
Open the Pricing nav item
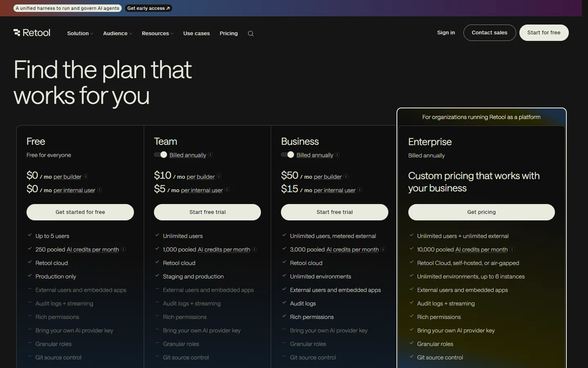tap(229, 34)
